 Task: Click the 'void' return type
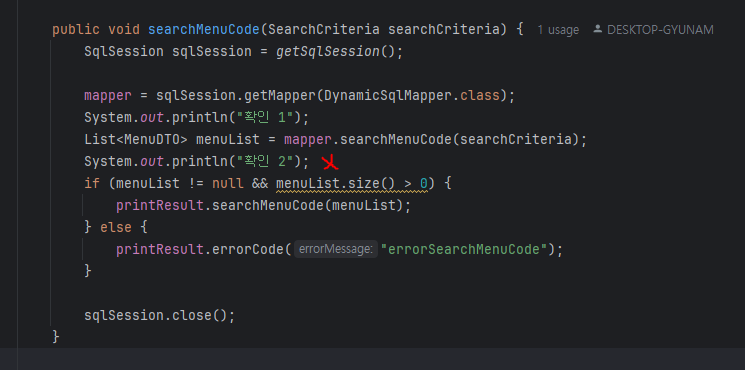(x=124, y=29)
